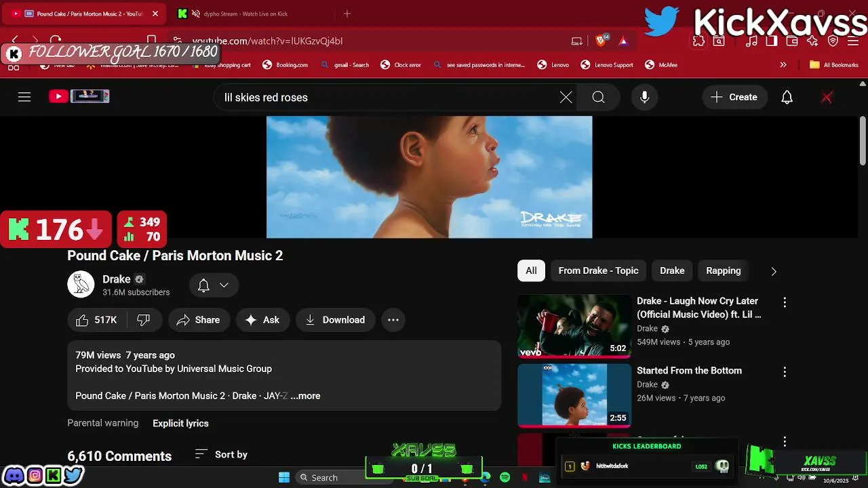Open the Drake channel name link
The height and width of the screenshot is (488, 868).
click(x=116, y=279)
